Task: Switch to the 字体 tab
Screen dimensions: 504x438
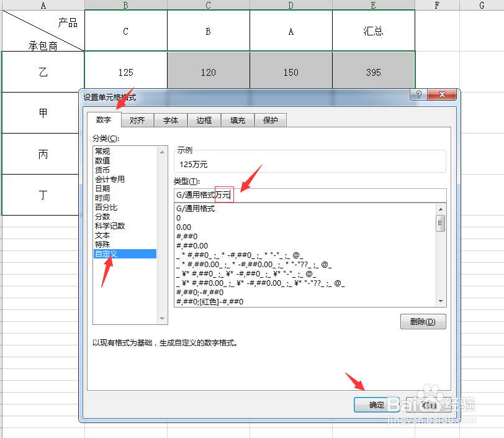Action: pos(170,120)
